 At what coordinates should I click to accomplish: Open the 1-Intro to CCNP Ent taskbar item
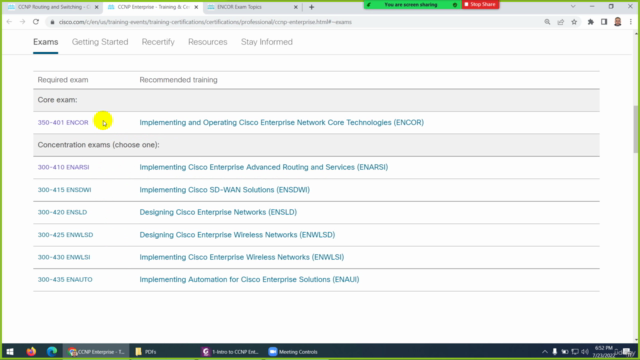pos(231,351)
